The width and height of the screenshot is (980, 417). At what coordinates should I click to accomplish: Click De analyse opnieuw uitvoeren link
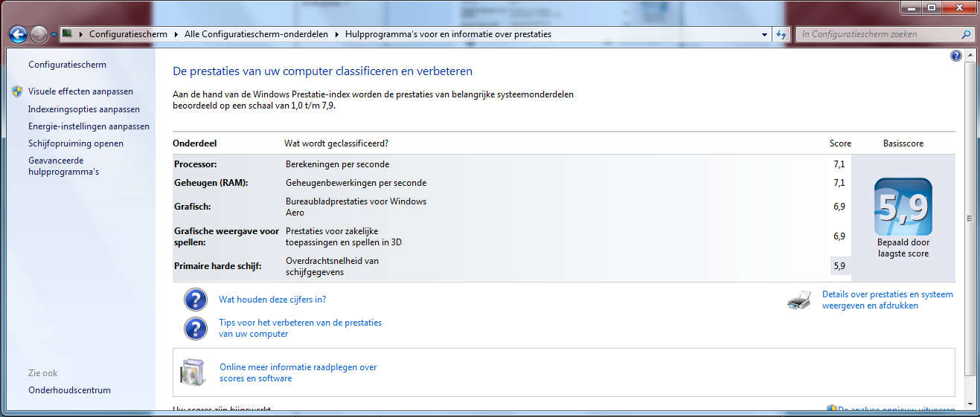(896, 410)
